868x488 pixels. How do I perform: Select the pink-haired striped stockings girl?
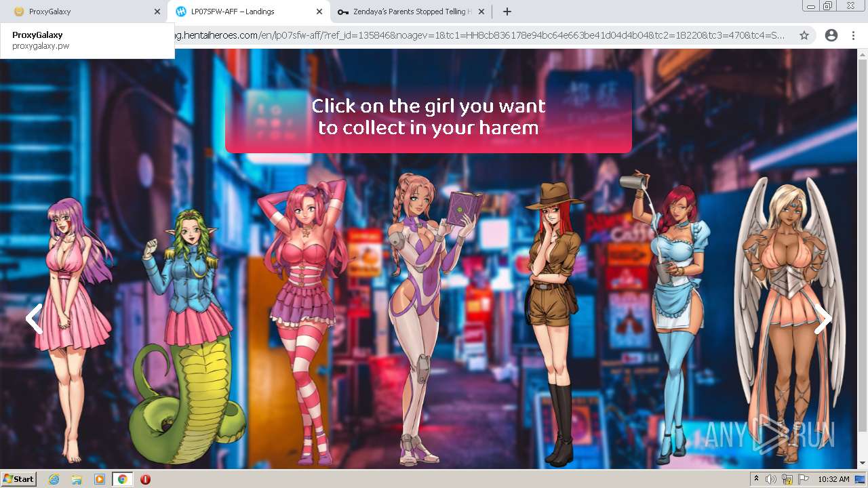point(307,322)
